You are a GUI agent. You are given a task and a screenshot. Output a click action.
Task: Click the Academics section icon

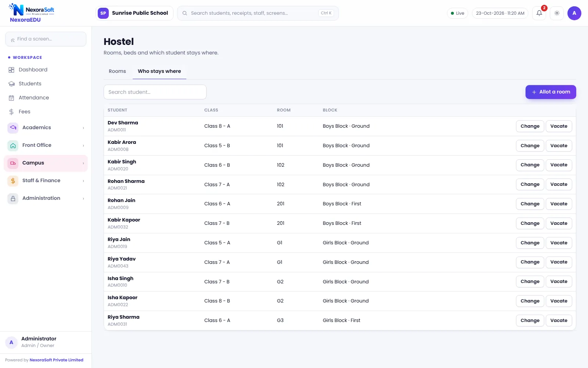coord(13,128)
